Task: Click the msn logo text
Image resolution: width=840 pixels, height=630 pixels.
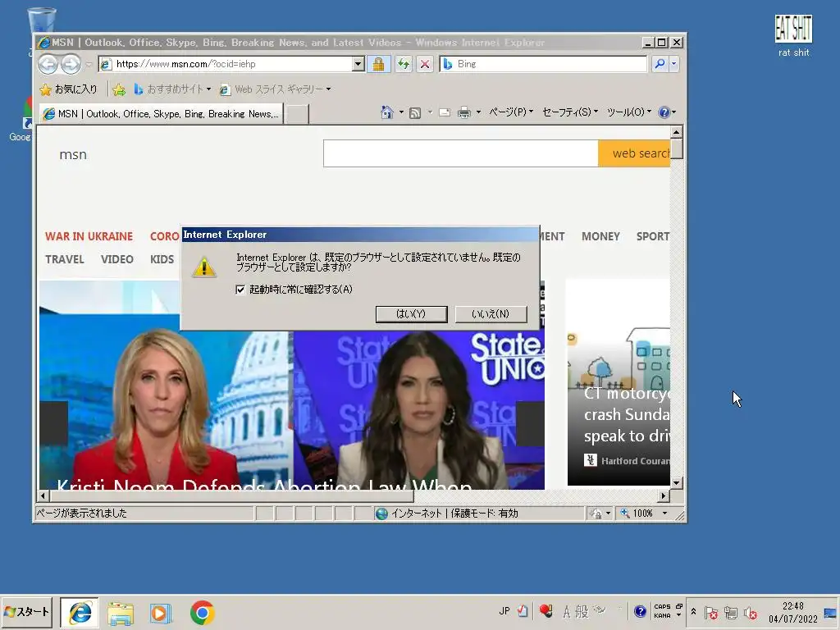Action: 73,155
